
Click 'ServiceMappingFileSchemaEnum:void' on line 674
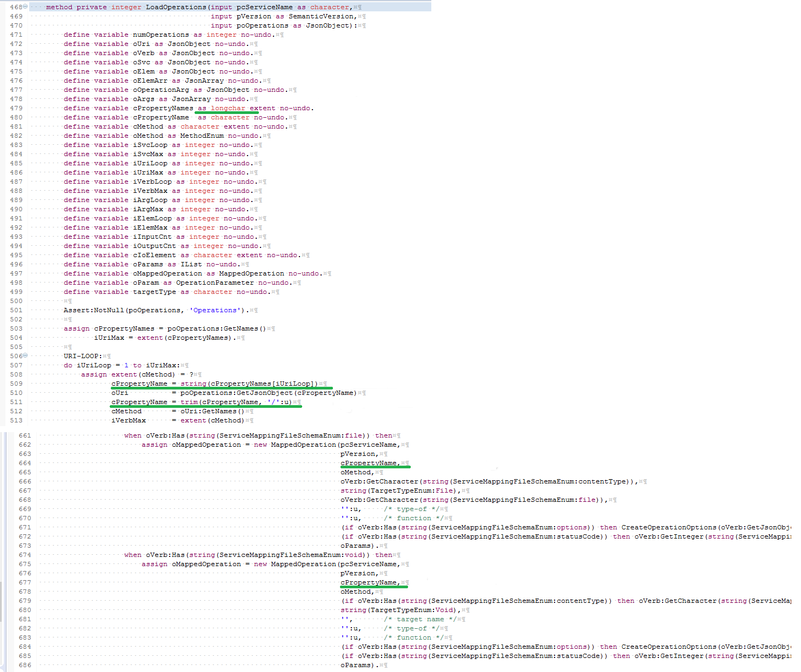click(291, 555)
